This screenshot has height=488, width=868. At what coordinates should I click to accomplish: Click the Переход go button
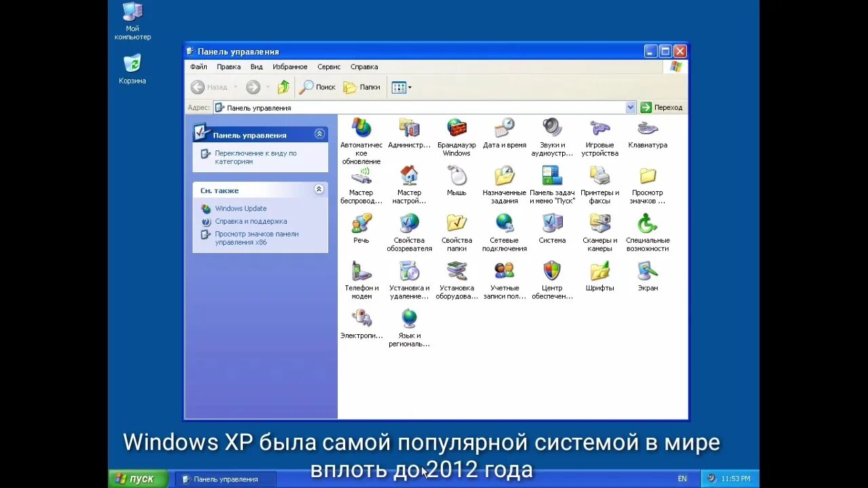tap(662, 107)
